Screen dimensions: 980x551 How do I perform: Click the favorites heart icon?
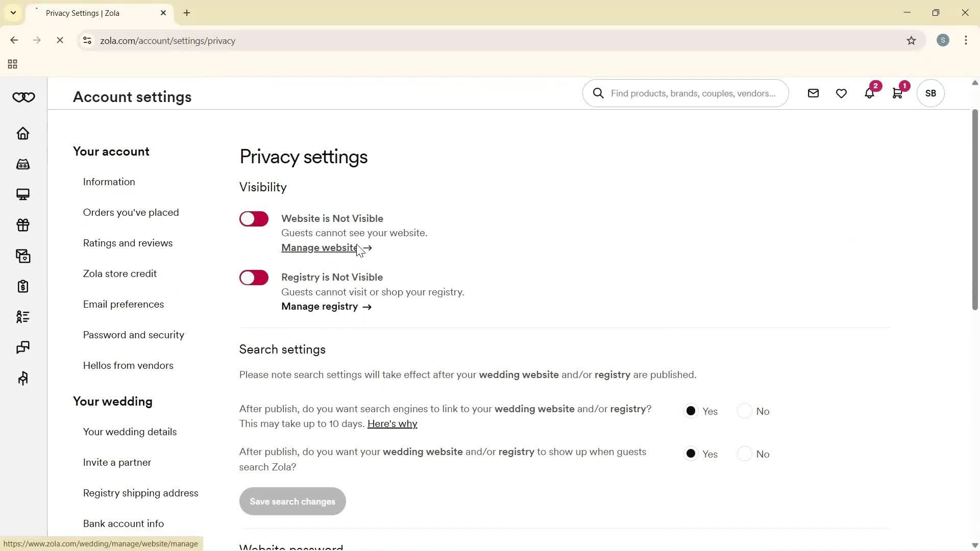coord(841,93)
